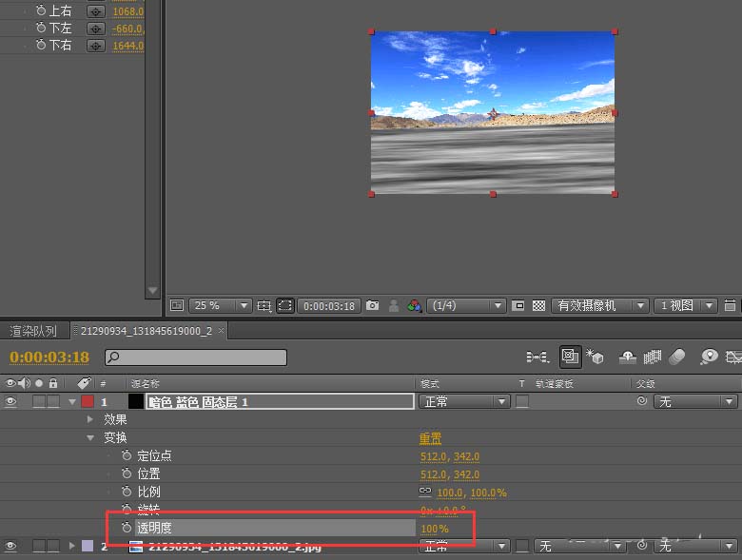The height and width of the screenshot is (560, 742).
Task: Collapse the 变换 group
Action: [x=90, y=437]
